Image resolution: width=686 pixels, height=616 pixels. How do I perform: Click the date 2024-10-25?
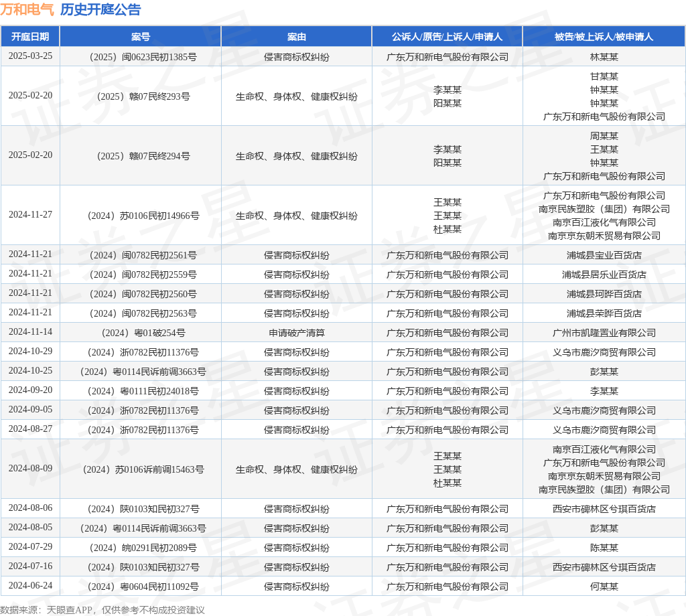30,371
